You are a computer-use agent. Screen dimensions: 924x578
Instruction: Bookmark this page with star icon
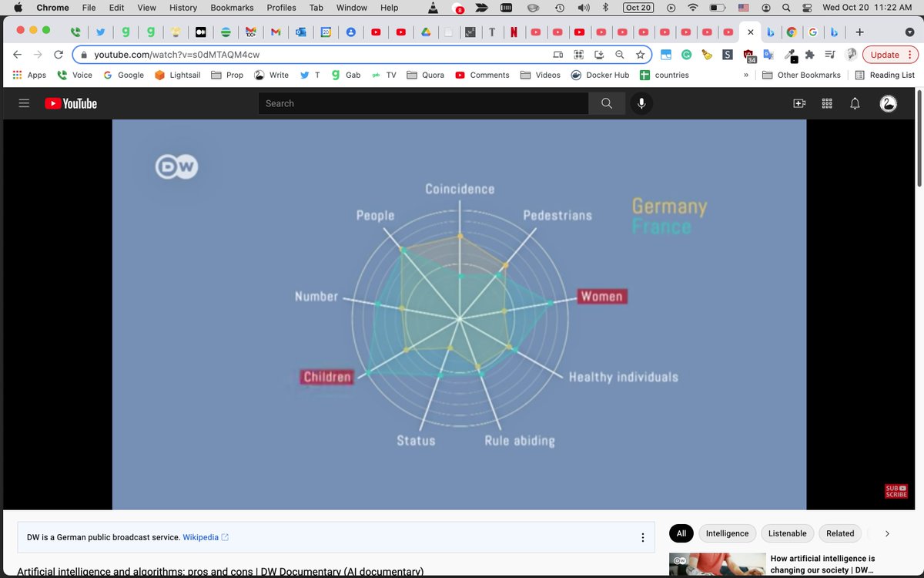(640, 55)
